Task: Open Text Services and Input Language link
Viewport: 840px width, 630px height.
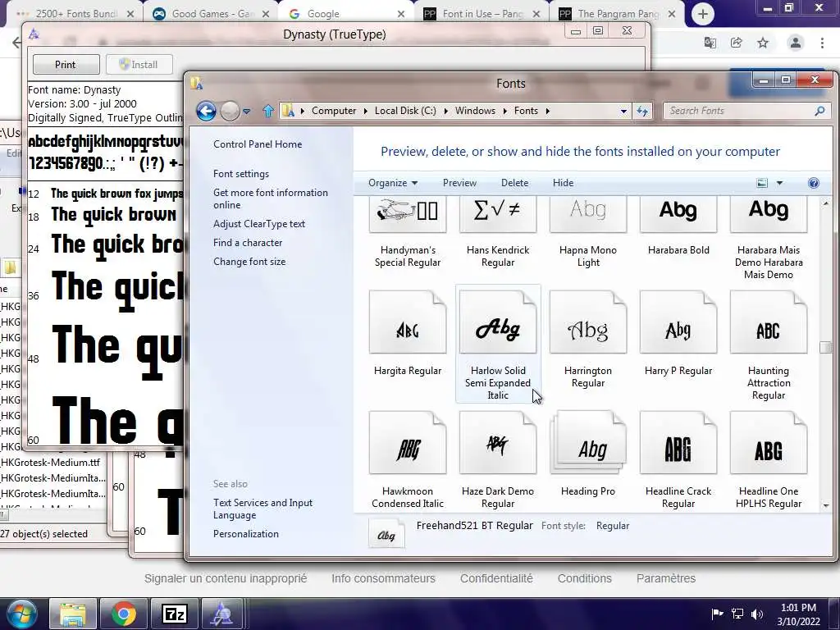Action: tap(262, 509)
